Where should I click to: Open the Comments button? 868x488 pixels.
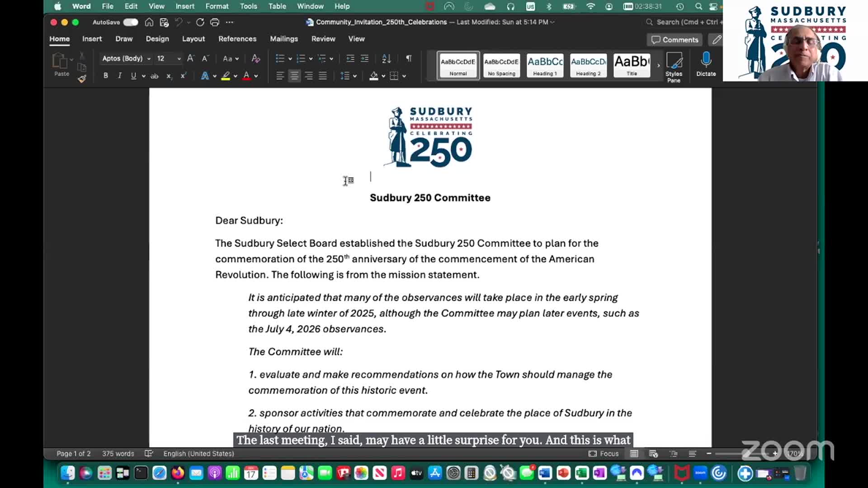tap(675, 40)
